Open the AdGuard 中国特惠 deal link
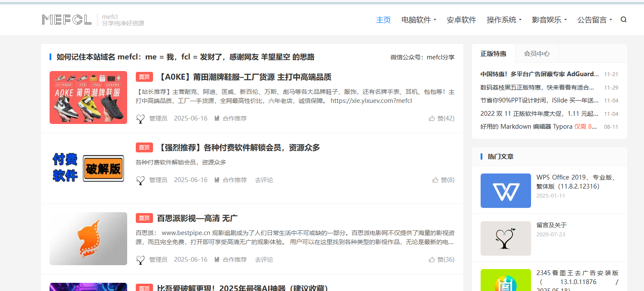 click(x=540, y=74)
